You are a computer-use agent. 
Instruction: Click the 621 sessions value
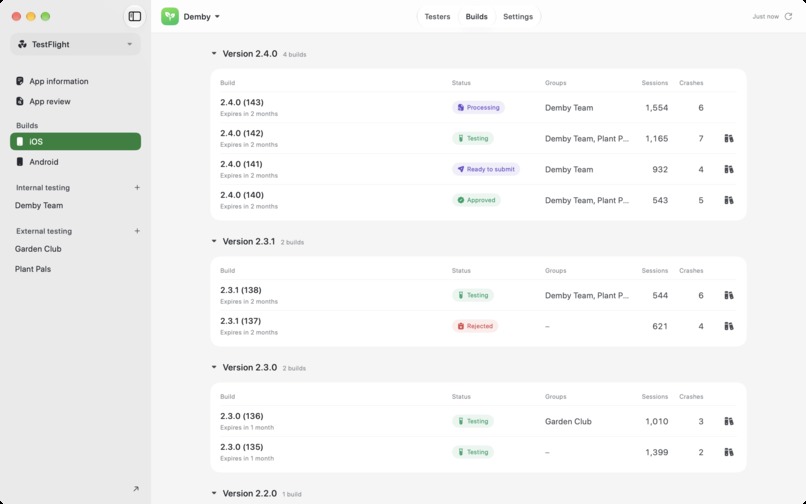(x=660, y=326)
